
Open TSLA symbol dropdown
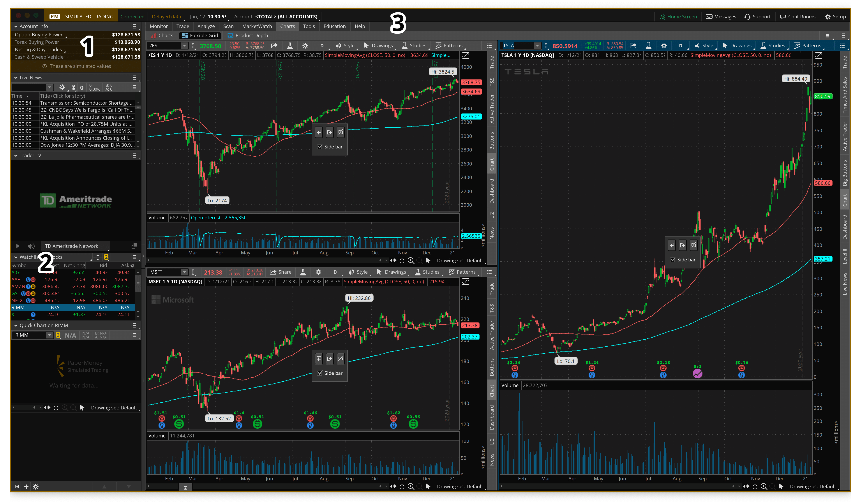tap(537, 46)
